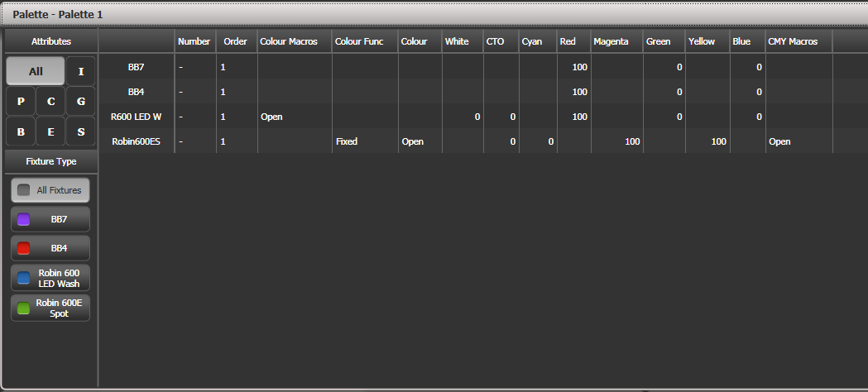Select the BB7 row label
This screenshot has width=868, height=392.
(137, 67)
